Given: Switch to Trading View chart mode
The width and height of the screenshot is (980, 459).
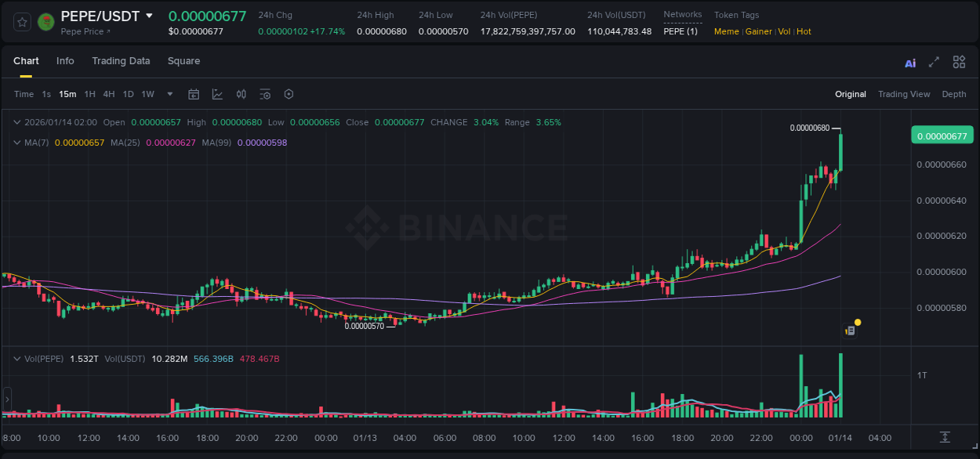Looking at the screenshot, I should [x=904, y=94].
